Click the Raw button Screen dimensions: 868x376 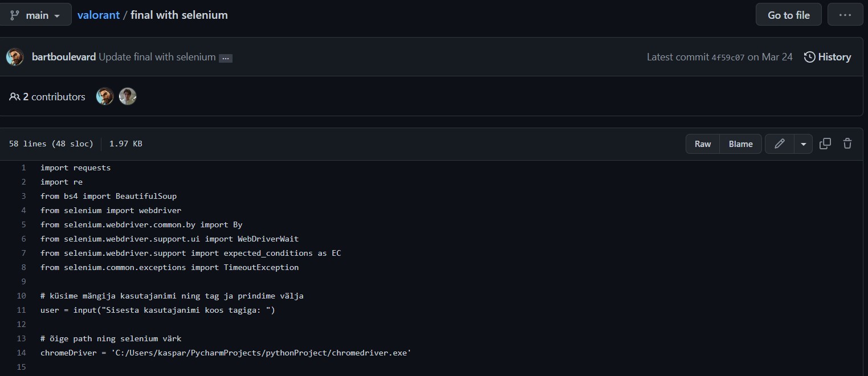coord(703,144)
